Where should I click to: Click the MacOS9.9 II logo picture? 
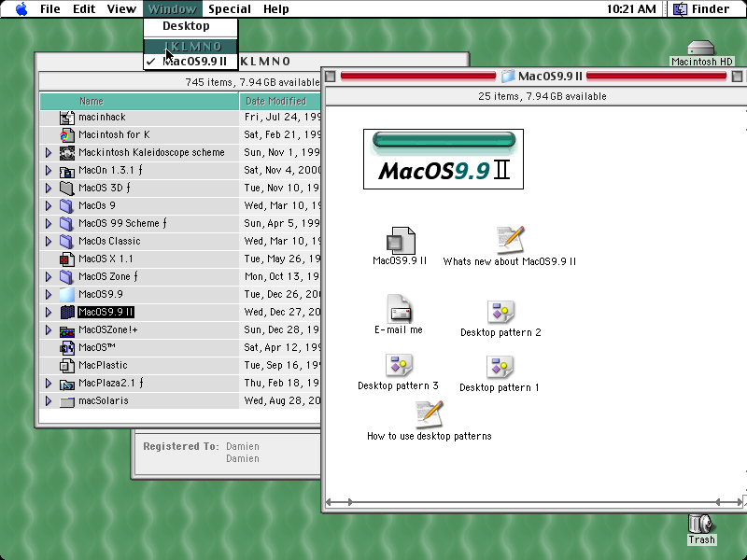click(444, 159)
